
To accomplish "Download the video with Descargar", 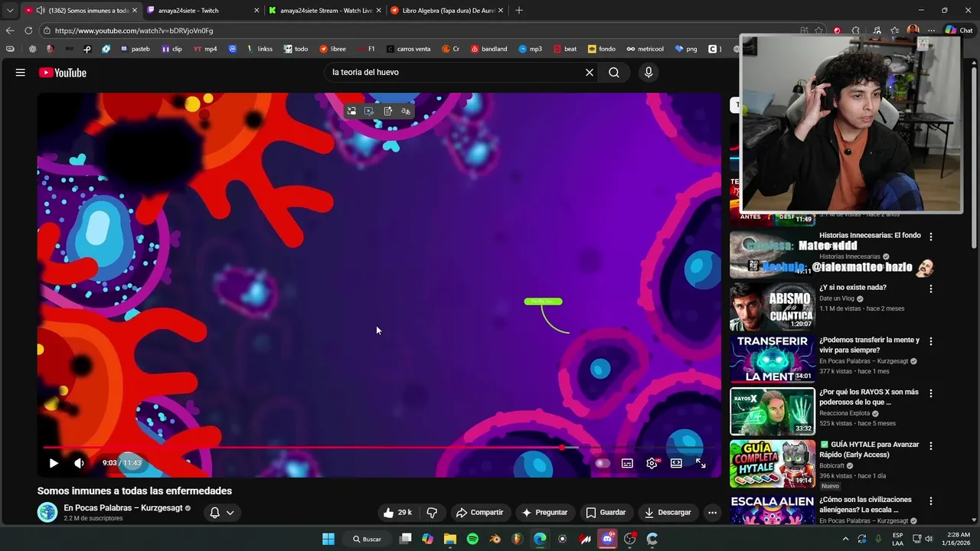I will point(668,512).
